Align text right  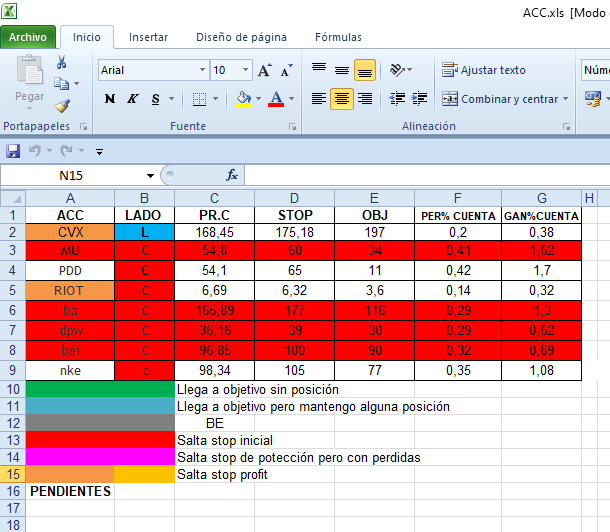[365, 99]
